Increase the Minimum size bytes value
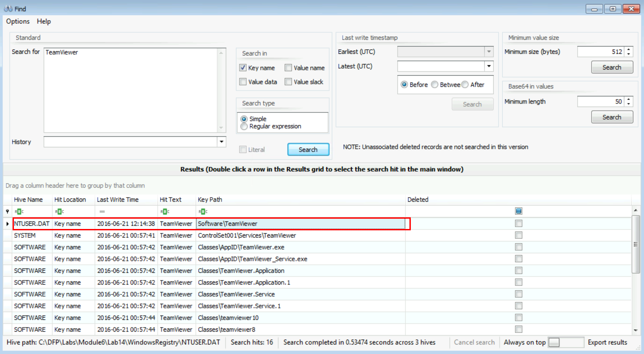The width and height of the screenshot is (644, 354). (x=629, y=49)
